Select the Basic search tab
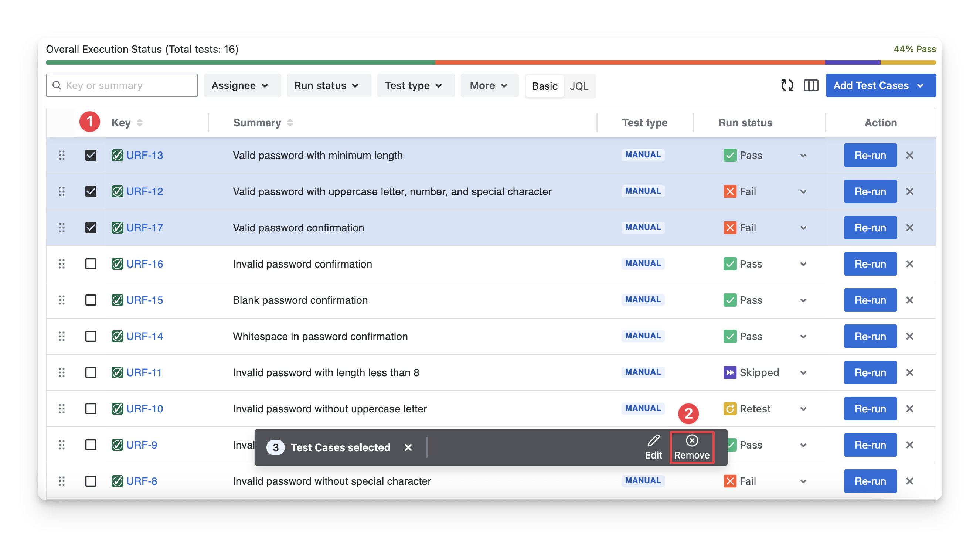This screenshot has width=980, height=538. [544, 86]
